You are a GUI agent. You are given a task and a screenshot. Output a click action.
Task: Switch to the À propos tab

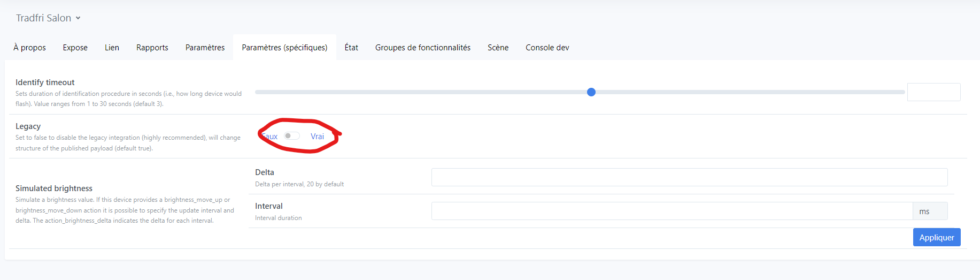[x=30, y=48]
